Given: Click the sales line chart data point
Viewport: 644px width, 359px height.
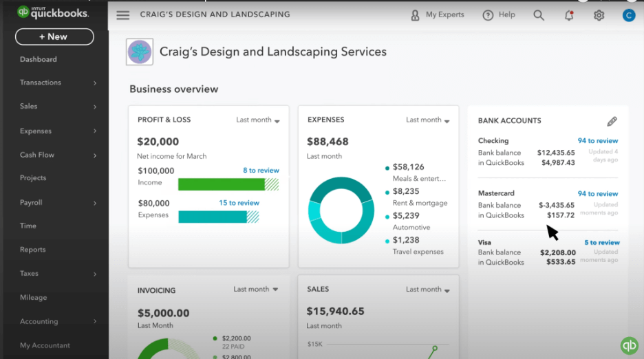Looking at the screenshot, I should pos(435,348).
